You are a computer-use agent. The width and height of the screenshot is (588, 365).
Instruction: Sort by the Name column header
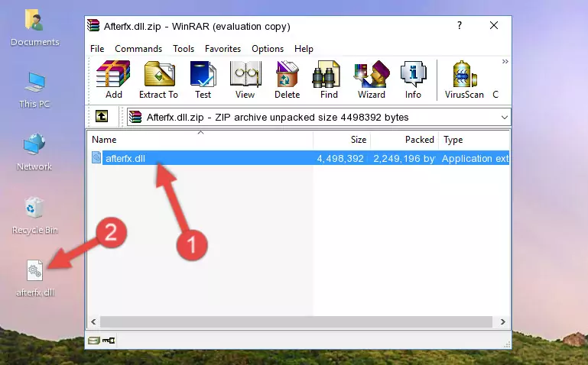tap(200, 140)
